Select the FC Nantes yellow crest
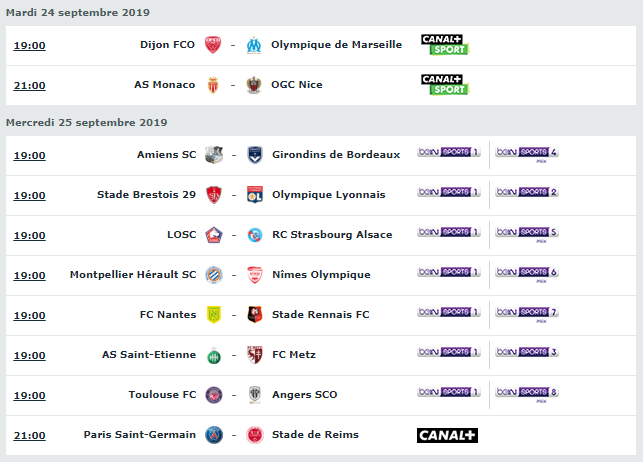The image size is (643, 462). tap(214, 315)
